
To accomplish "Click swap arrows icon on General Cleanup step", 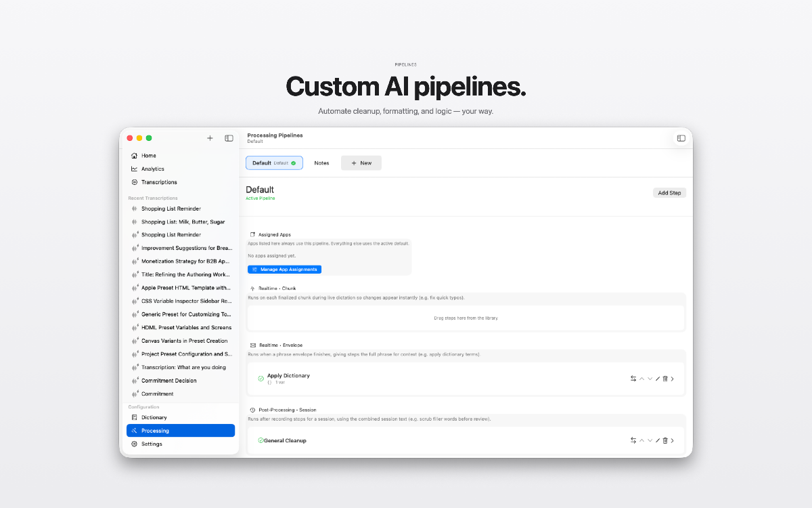I will 633,440.
